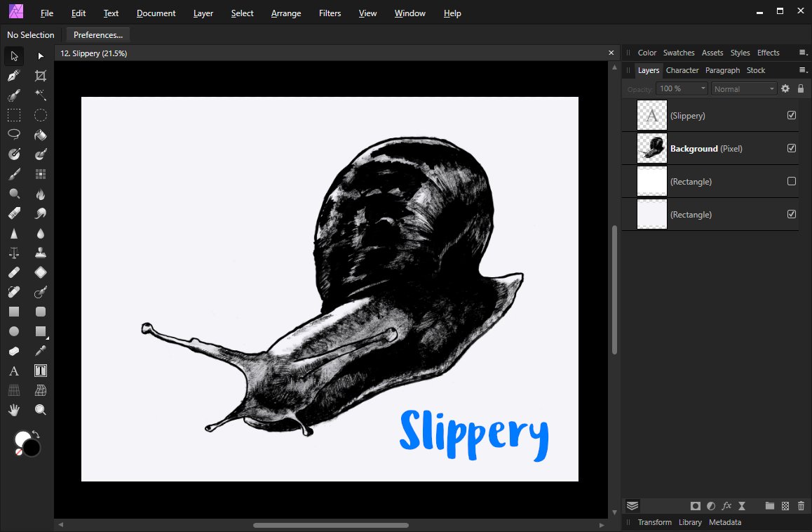Swap the primary and secondary colors
Image resolution: width=812 pixels, height=532 pixels.
(x=36, y=434)
